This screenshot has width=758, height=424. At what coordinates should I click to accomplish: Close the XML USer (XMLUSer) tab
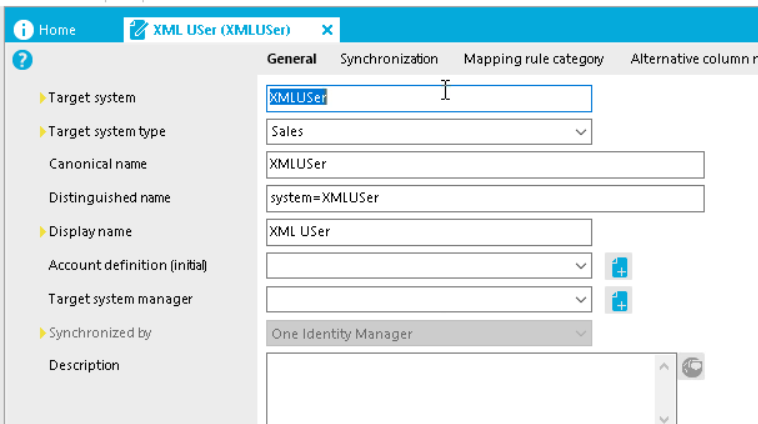(327, 30)
